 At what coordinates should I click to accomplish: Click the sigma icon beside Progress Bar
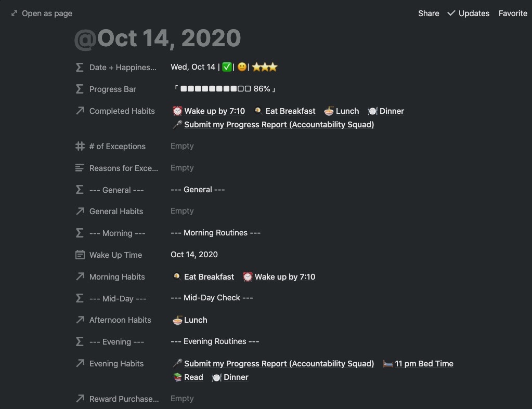tap(80, 89)
